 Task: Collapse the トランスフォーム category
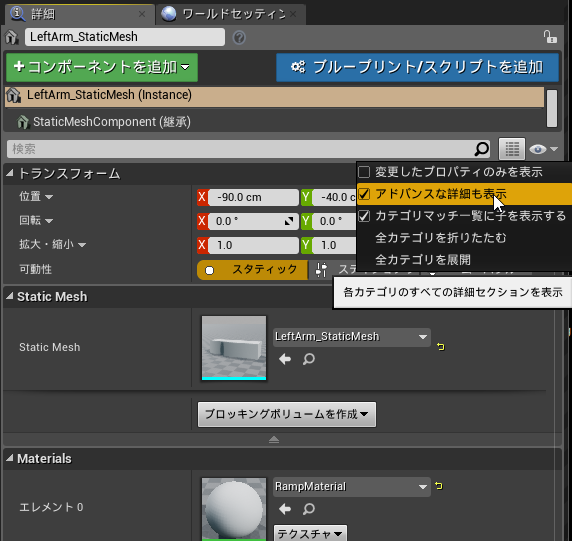[x=10, y=173]
